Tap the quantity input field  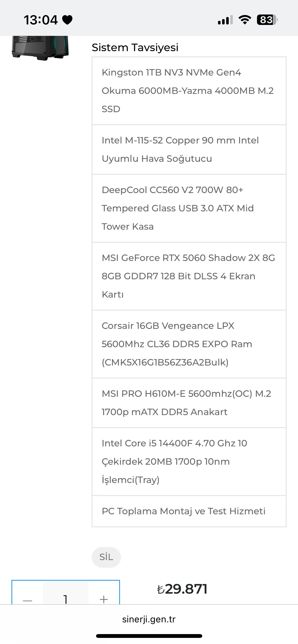pyautogui.click(x=65, y=598)
